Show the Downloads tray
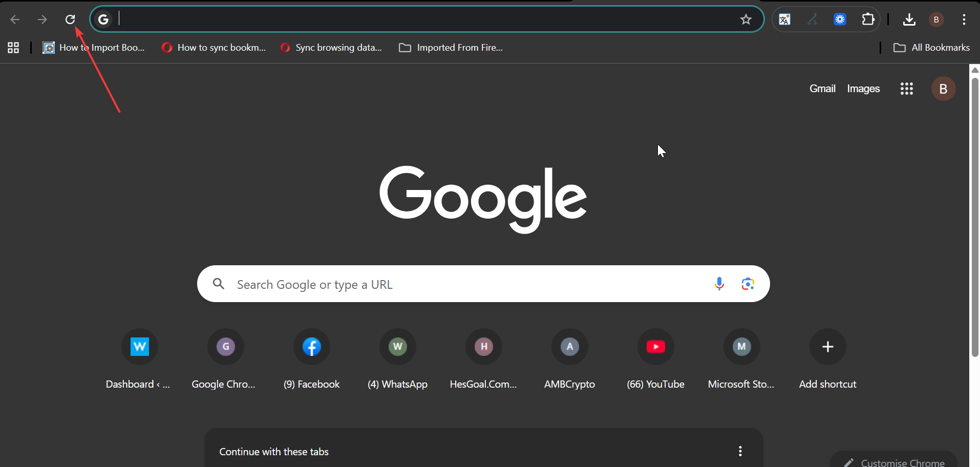The image size is (980, 467). pos(909,19)
